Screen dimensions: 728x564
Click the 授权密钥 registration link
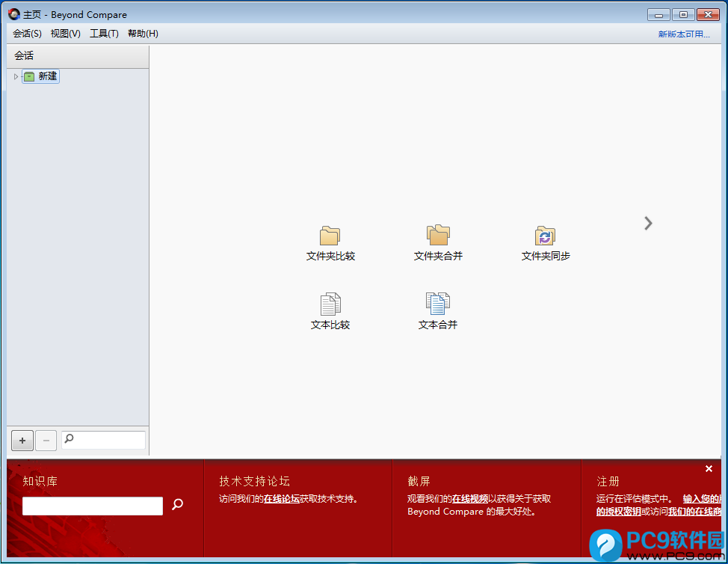point(618,512)
